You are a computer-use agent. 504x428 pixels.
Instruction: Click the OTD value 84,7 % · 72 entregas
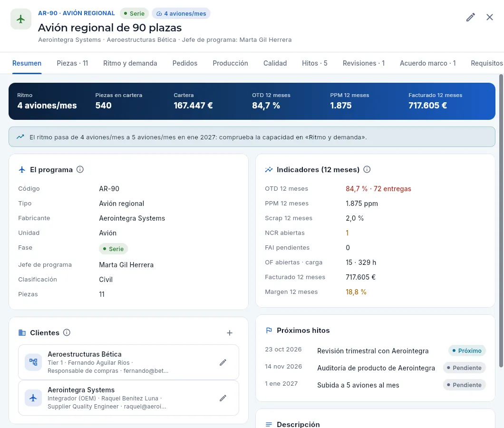(x=378, y=189)
